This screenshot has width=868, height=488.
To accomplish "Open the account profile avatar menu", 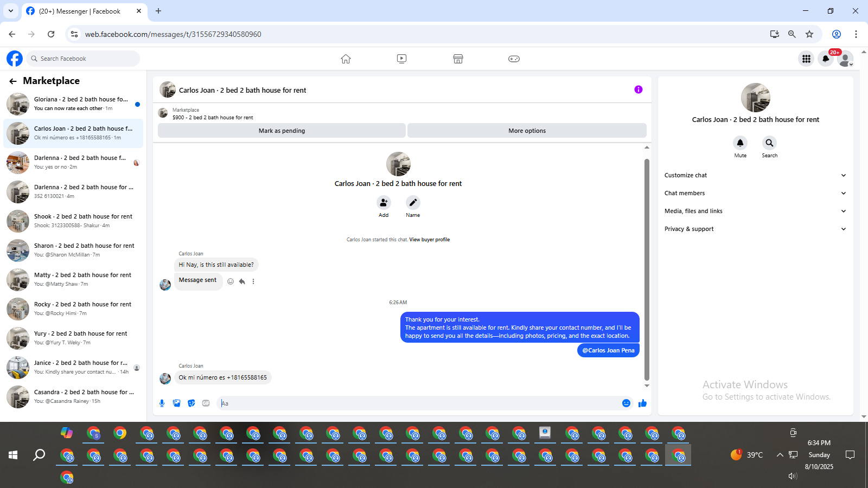I will pyautogui.click(x=845, y=59).
